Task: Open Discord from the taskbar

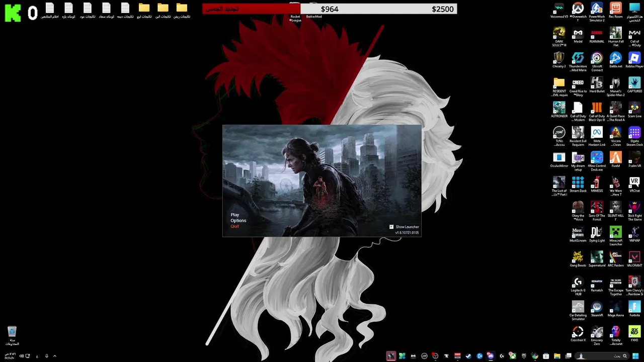Action: [x=491, y=356]
